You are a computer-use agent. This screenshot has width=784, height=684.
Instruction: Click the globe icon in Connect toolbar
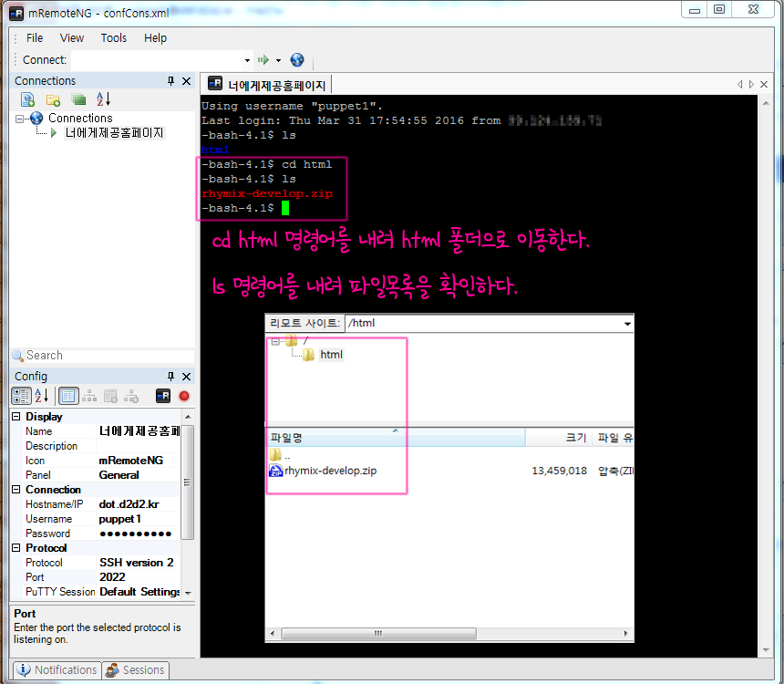pos(297,60)
